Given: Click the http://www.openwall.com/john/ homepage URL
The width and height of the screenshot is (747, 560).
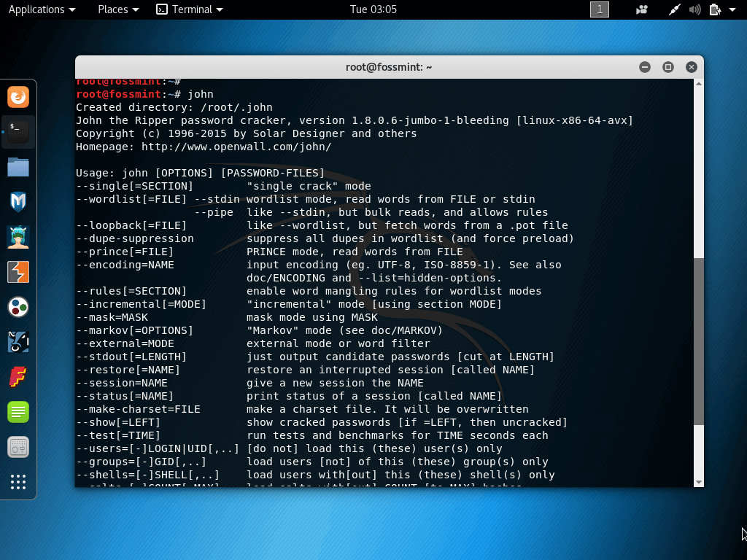Looking at the screenshot, I should click(x=236, y=147).
